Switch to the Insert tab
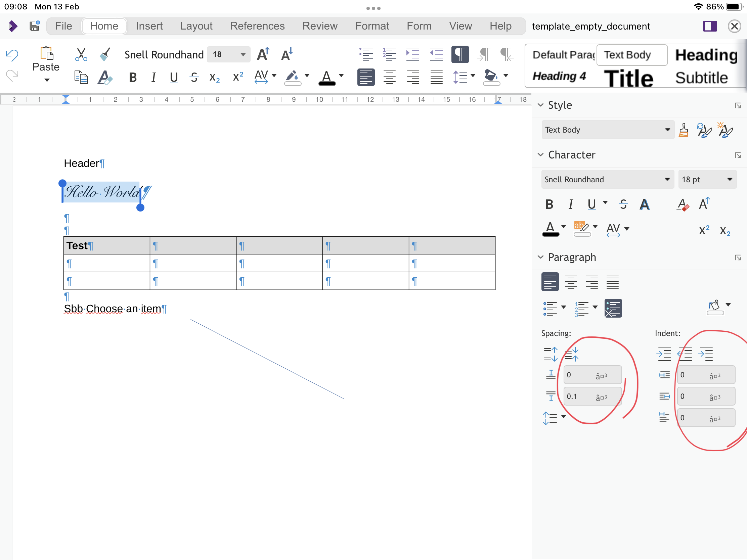 point(149,26)
